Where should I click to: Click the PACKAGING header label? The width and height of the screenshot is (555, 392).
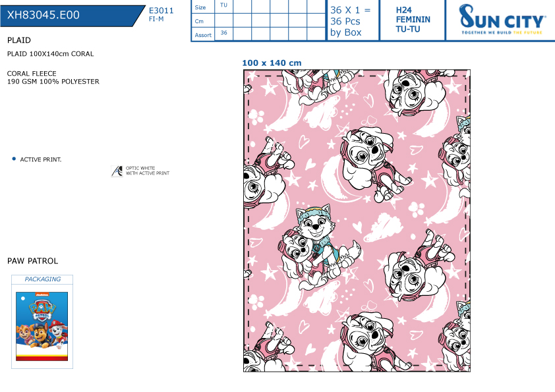(x=42, y=279)
